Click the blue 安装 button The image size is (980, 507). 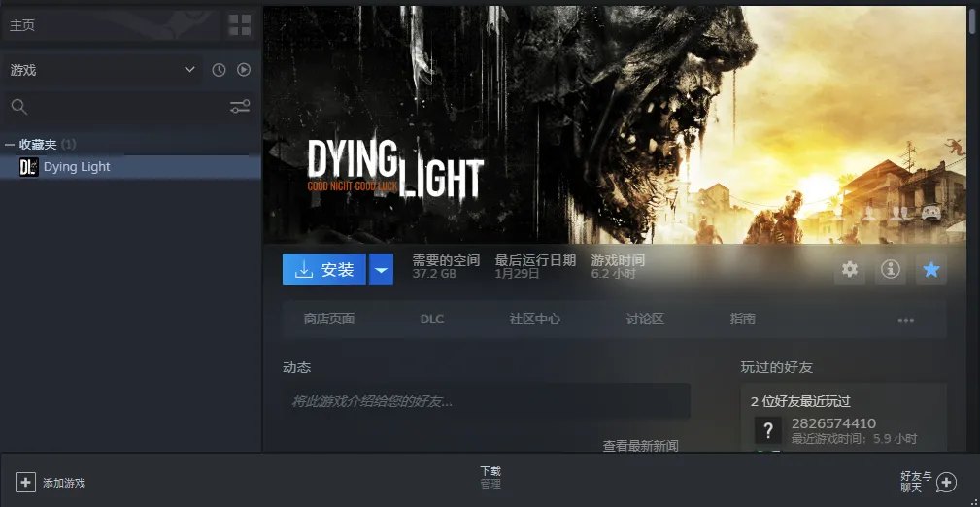pos(324,270)
